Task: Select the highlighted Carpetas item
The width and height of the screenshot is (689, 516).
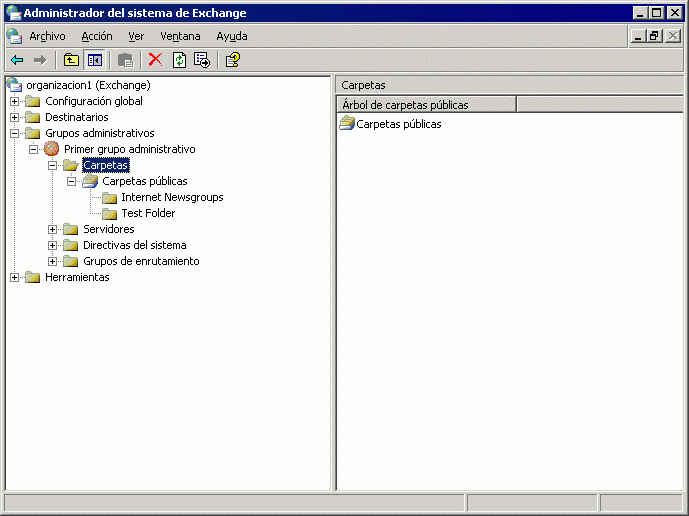Action: coord(105,165)
